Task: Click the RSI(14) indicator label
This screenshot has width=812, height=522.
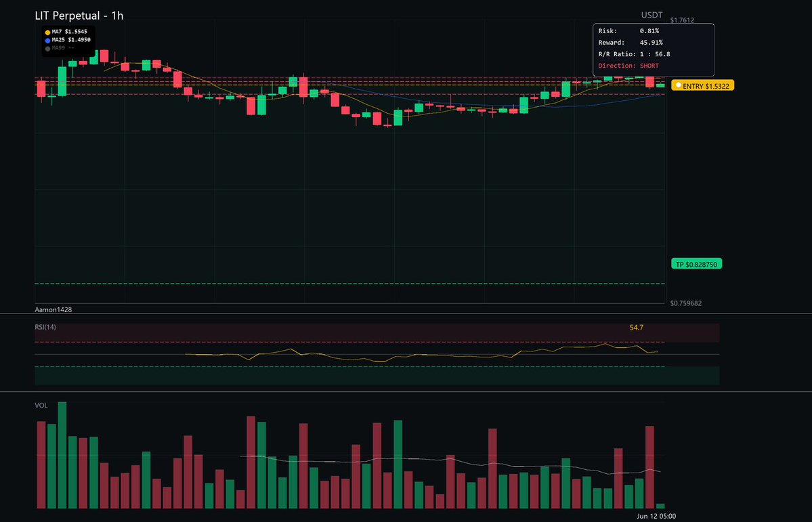Action: pyautogui.click(x=45, y=327)
